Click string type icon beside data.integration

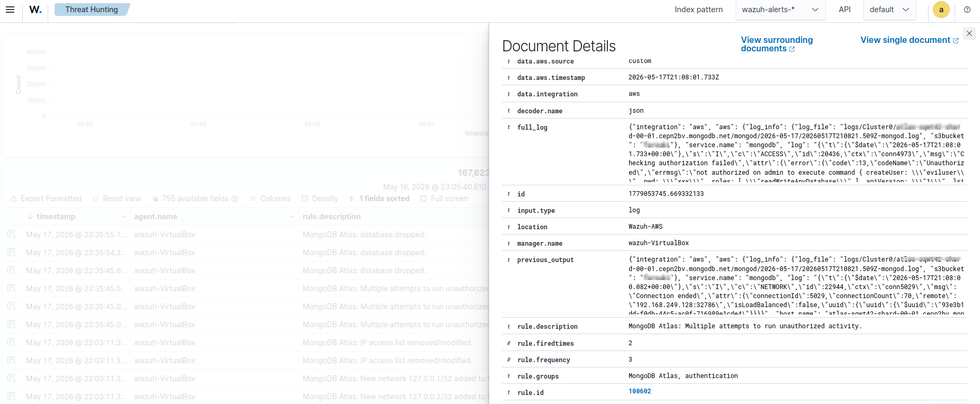(509, 94)
